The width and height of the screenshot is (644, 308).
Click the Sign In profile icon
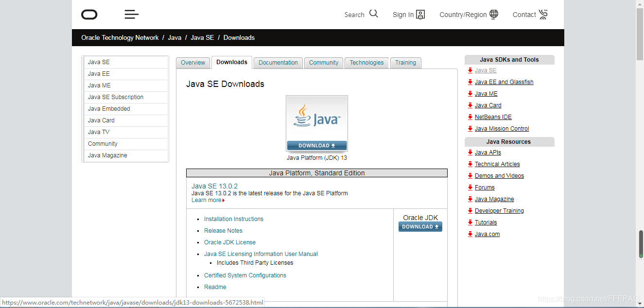click(420, 15)
